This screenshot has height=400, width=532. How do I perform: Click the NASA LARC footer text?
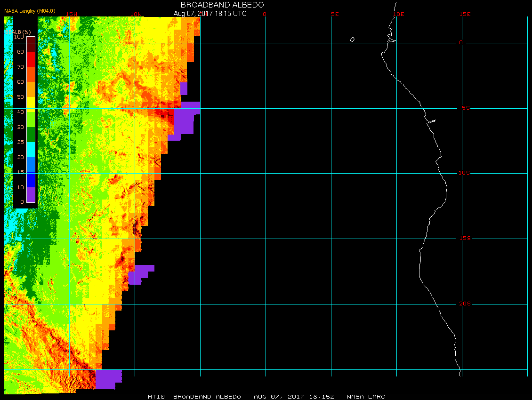(x=366, y=397)
